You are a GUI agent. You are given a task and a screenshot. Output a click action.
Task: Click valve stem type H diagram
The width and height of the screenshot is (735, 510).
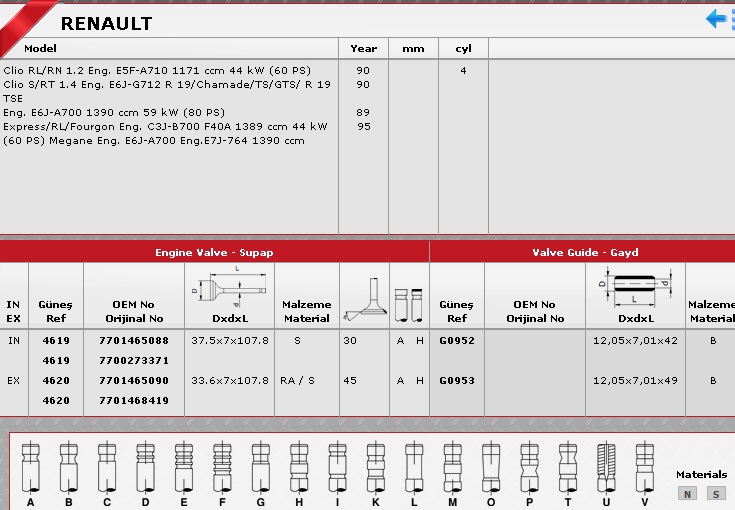(298, 463)
